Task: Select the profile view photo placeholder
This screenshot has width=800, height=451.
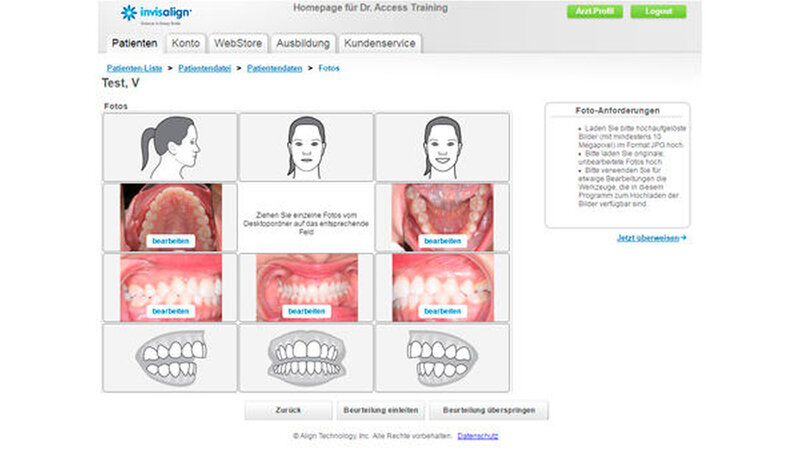Action: (x=170, y=147)
